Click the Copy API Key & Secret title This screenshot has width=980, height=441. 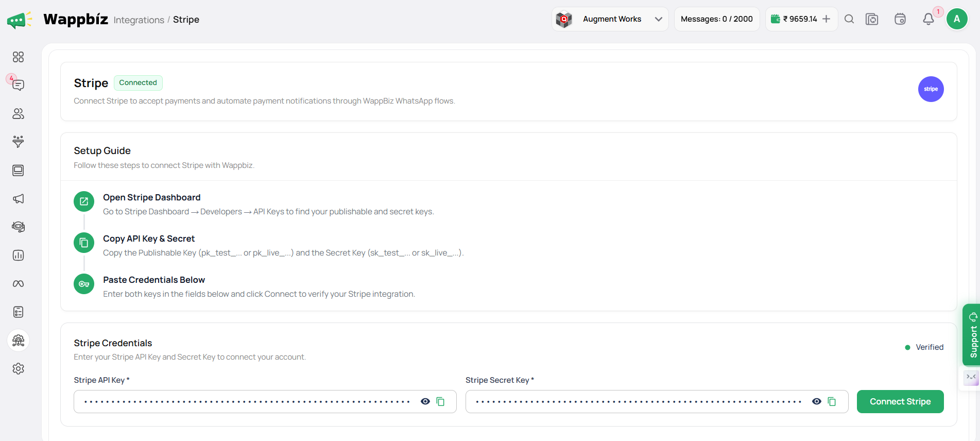[x=149, y=239]
